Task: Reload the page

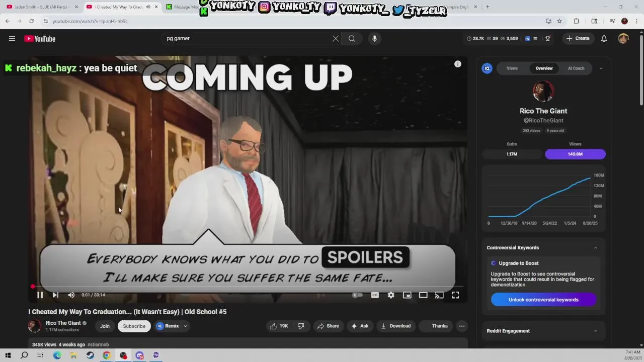Action: 31,21
